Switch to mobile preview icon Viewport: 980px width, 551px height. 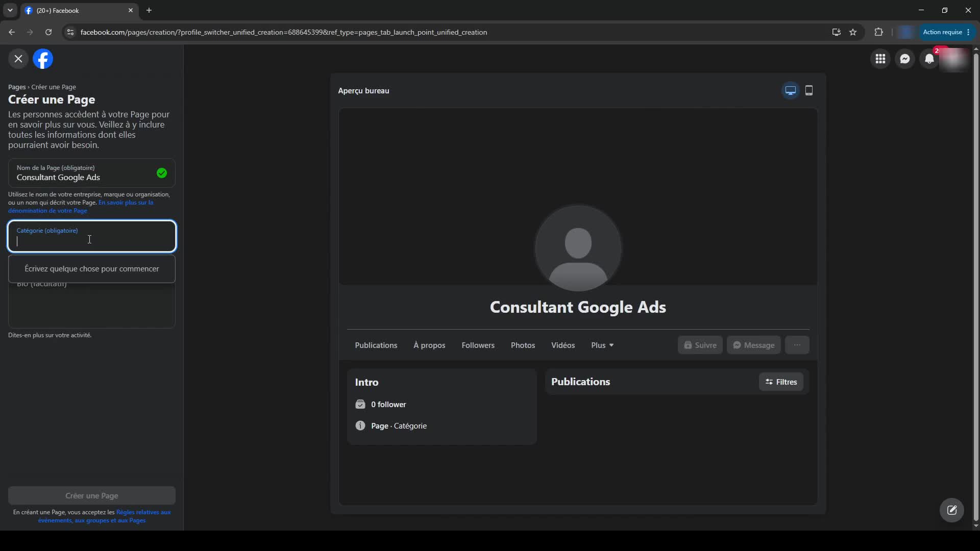809,91
